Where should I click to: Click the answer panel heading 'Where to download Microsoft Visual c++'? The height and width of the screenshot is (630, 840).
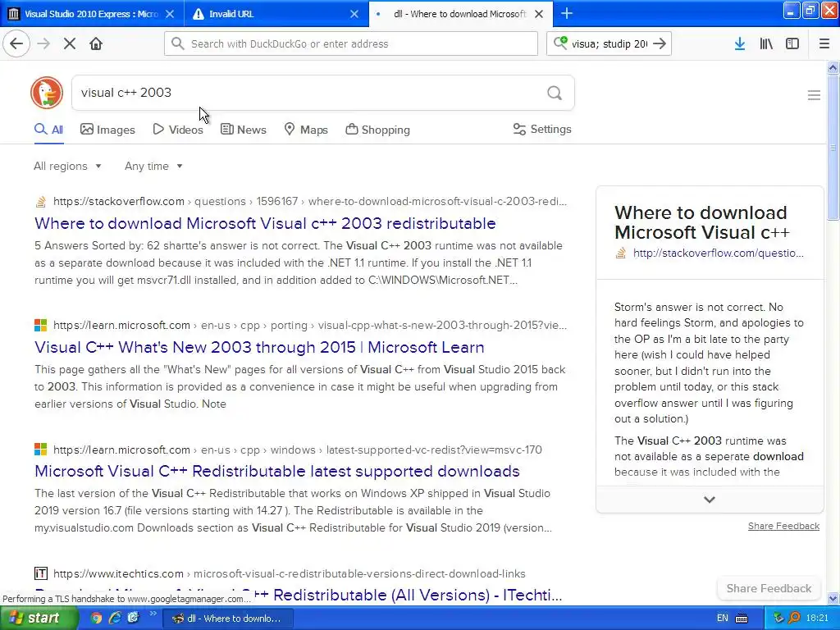pyautogui.click(x=702, y=222)
